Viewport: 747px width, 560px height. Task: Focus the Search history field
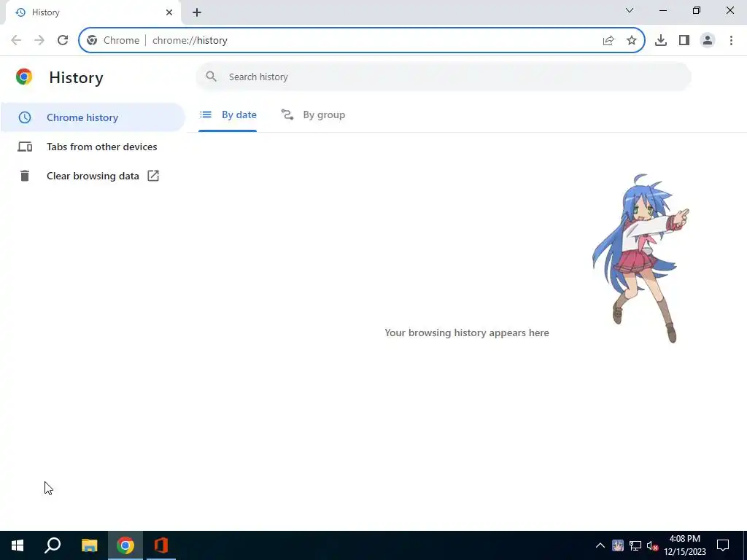(443, 77)
